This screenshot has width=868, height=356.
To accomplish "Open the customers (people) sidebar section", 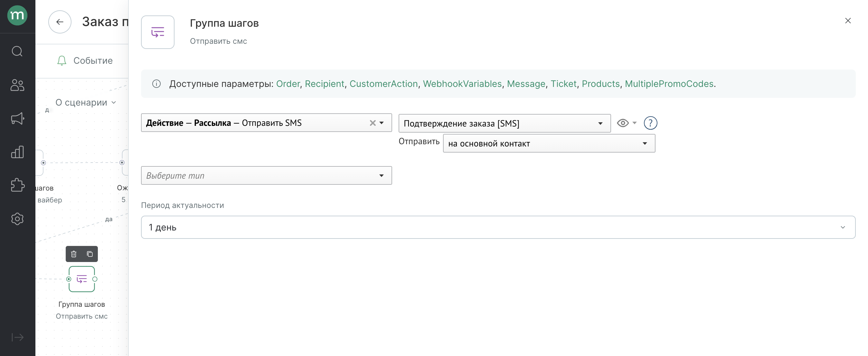I will pyautogui.click(x=17, y=85).
